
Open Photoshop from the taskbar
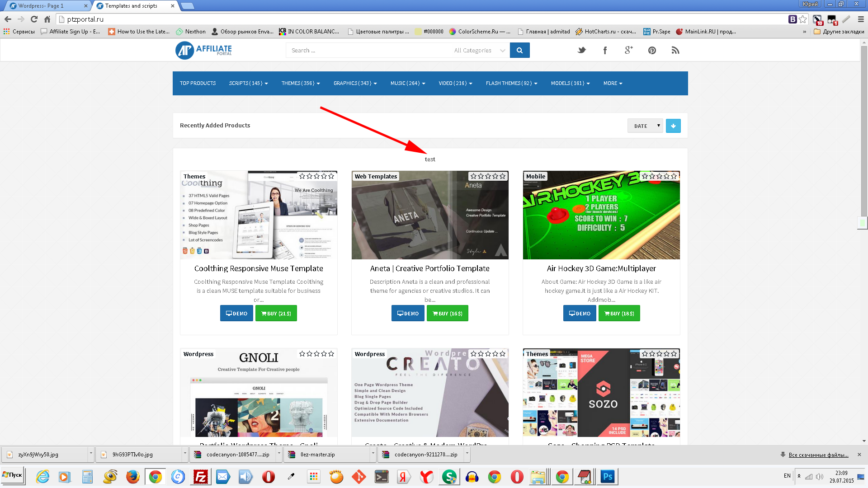pyautogui.click(x=608, y=476)
